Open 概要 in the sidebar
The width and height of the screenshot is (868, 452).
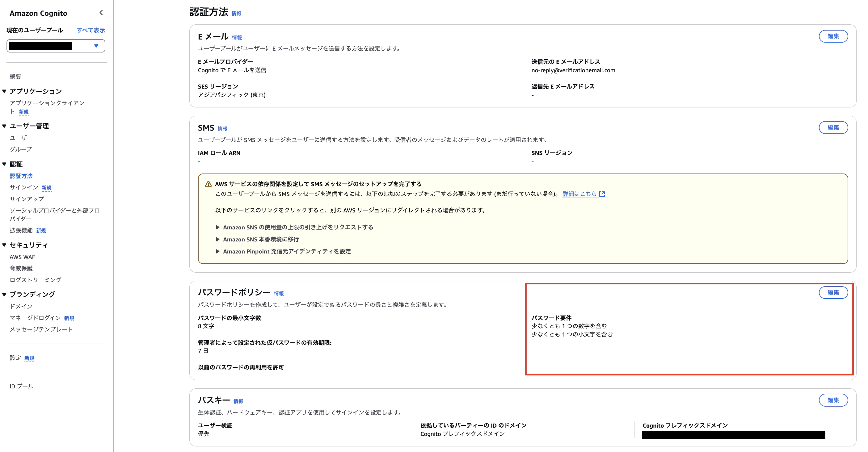coord(15,77)
